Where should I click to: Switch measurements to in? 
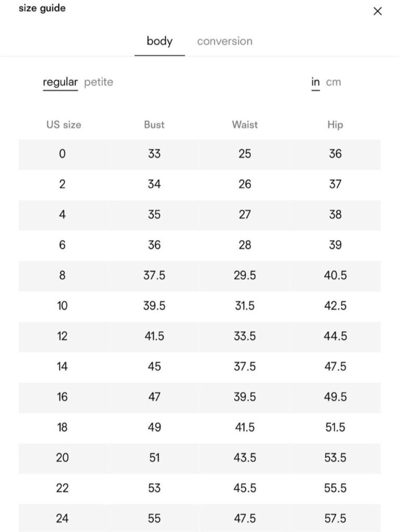pos(316,82)
